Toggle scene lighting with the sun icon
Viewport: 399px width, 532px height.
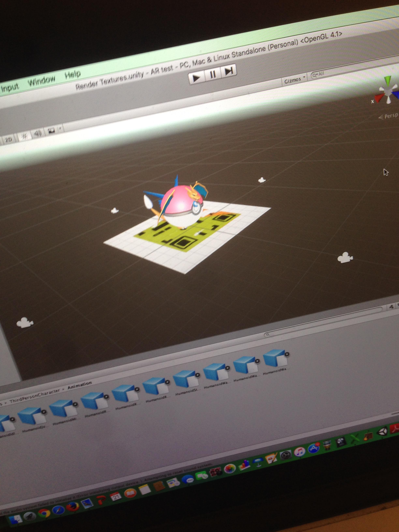24,136
